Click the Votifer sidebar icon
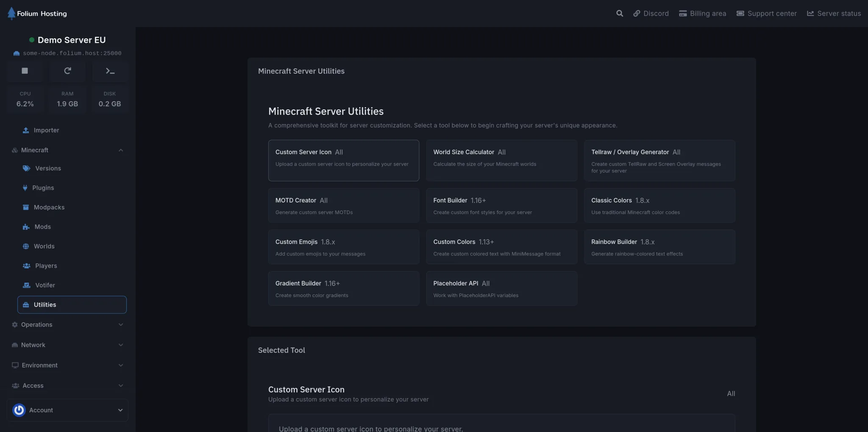 [26, 285]
